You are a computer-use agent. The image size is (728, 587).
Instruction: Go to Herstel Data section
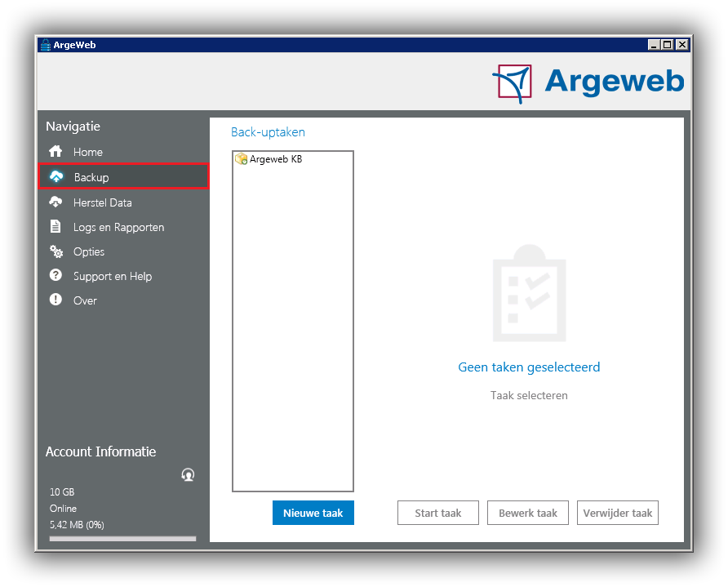tap(123, 202)
